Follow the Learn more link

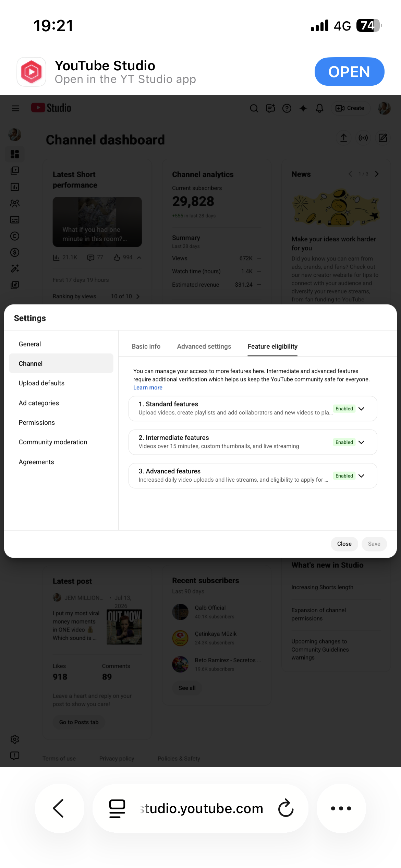tap(148, 387)
